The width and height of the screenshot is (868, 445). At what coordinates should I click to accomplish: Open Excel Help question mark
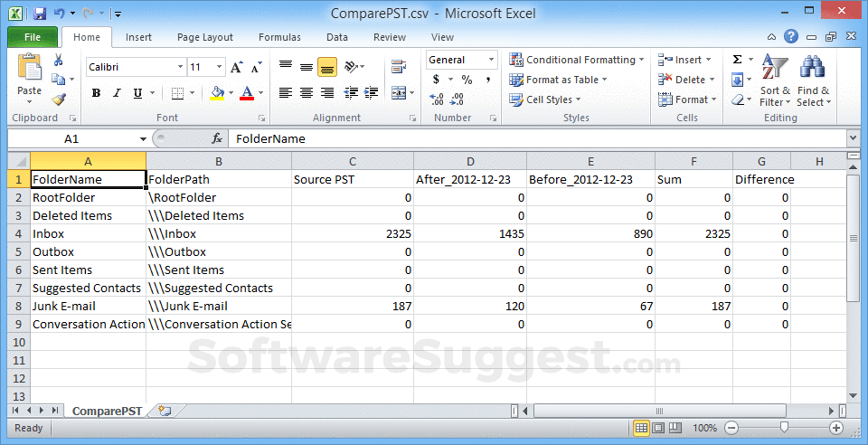791,37
